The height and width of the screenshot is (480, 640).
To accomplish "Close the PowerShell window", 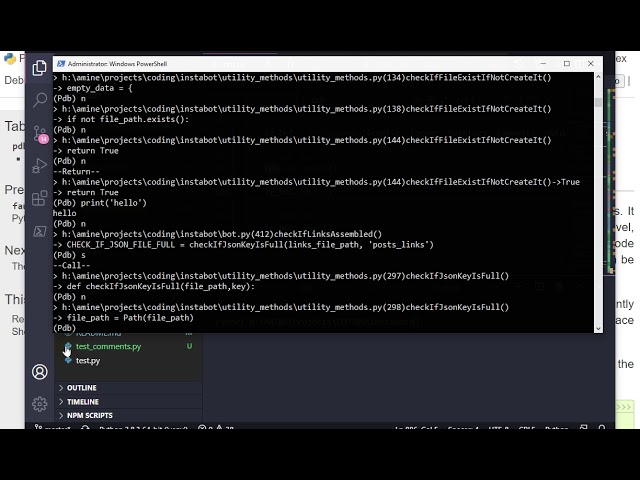I will pyautogui.click(x=591, y=64).
